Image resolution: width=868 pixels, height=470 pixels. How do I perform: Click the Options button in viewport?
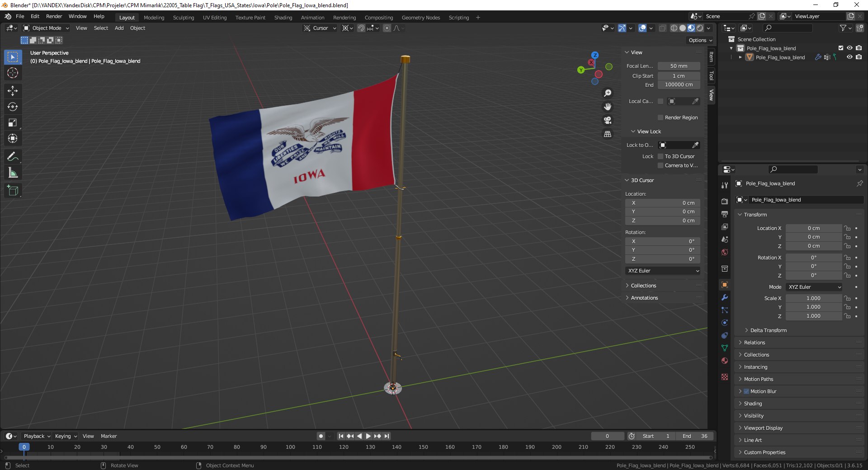tap(700, 40)
